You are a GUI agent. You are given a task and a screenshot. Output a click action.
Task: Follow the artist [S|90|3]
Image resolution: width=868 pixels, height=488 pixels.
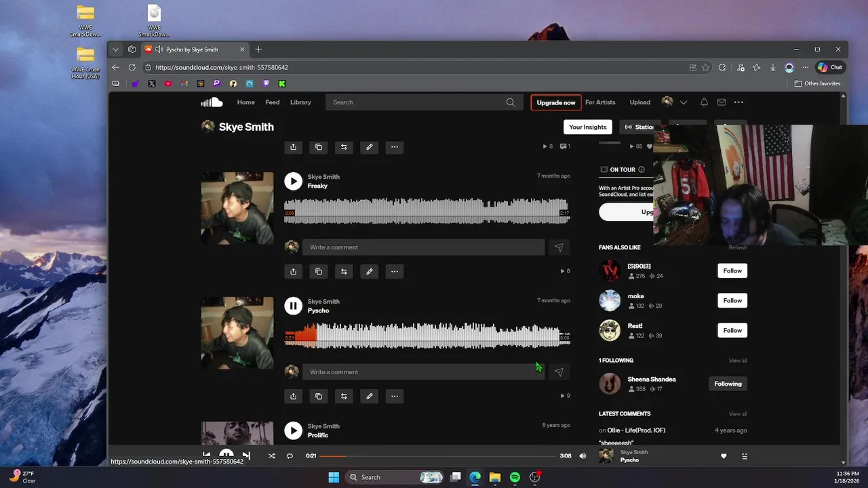pos(732,270)
